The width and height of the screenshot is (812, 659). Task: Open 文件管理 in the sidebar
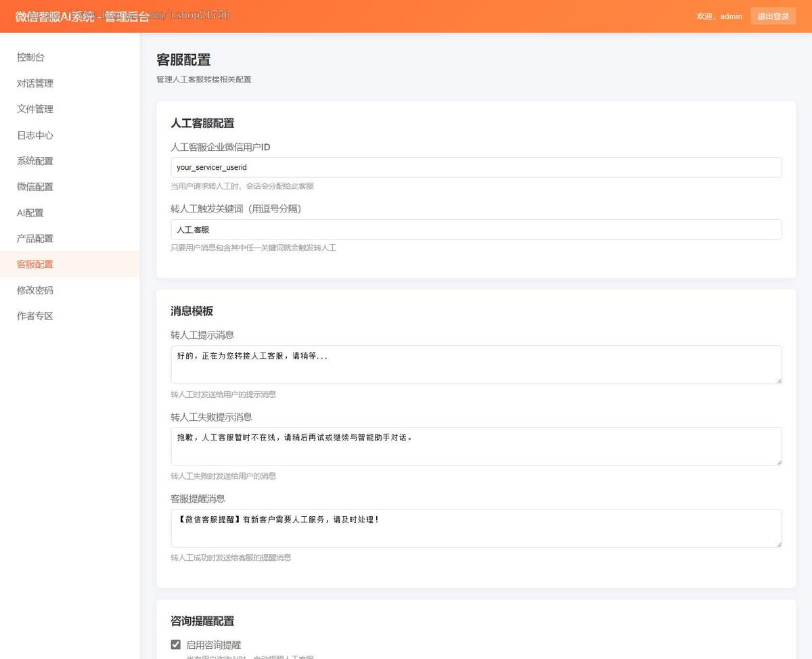tap(70, 109)
